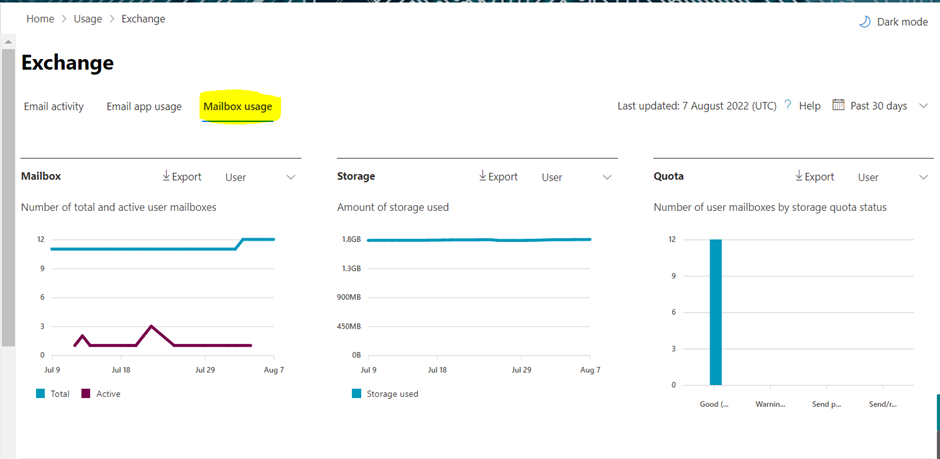Click the Send/r... quota axis label
The height and width of the screenshot is (459, 940).
883,404
